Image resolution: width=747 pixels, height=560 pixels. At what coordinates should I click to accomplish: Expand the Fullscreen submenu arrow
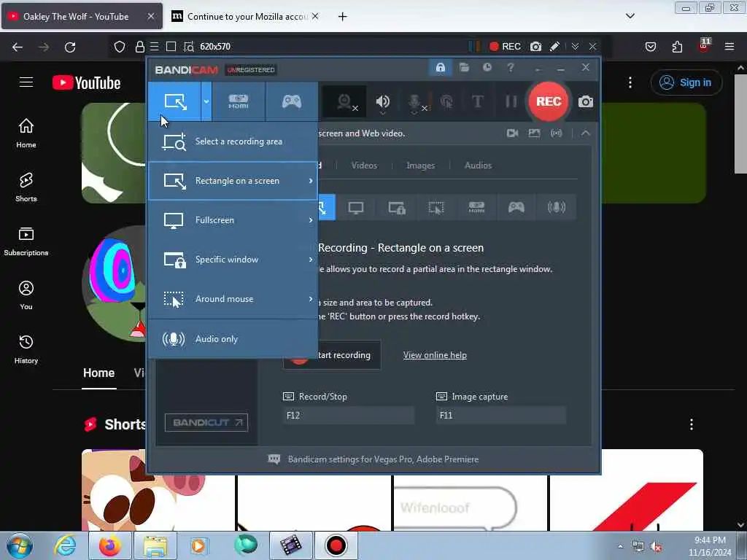point(311,220)
